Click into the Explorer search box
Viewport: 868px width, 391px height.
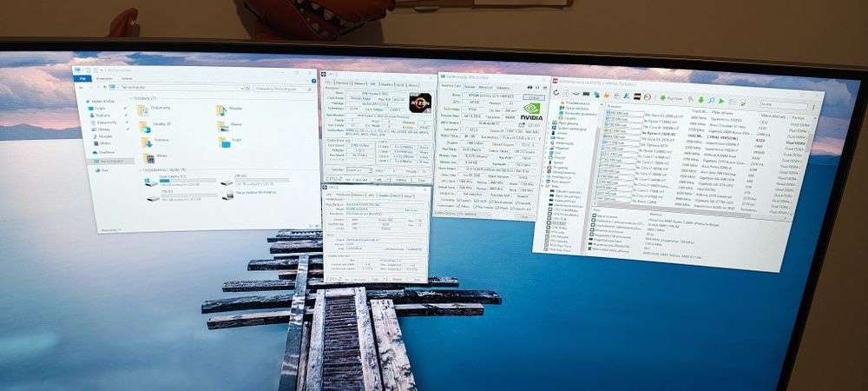point(284,89)
